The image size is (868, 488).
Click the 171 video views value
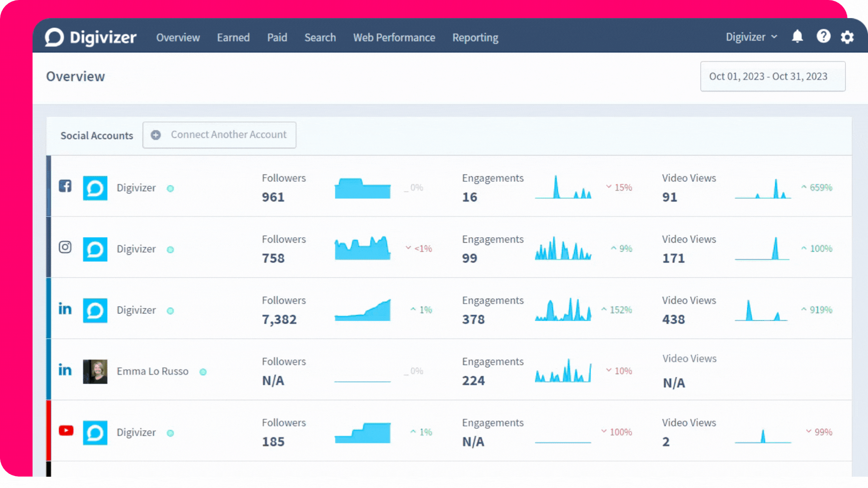tap(674, 258)
